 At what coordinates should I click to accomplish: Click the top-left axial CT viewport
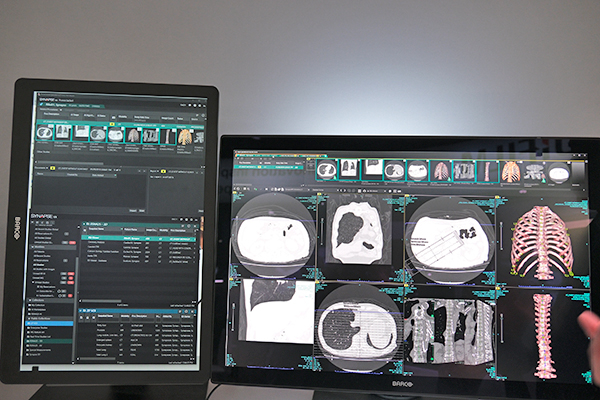pos(272,236)
